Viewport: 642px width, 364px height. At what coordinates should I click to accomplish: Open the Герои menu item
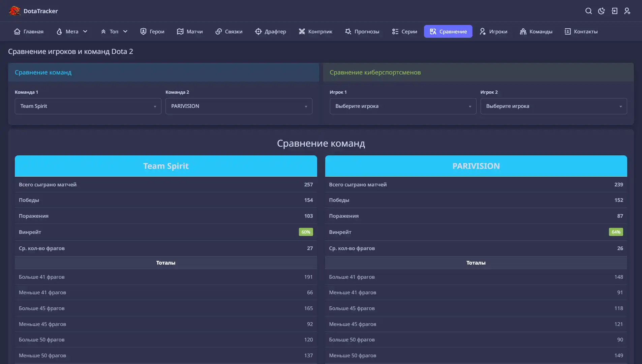[152, 31]
